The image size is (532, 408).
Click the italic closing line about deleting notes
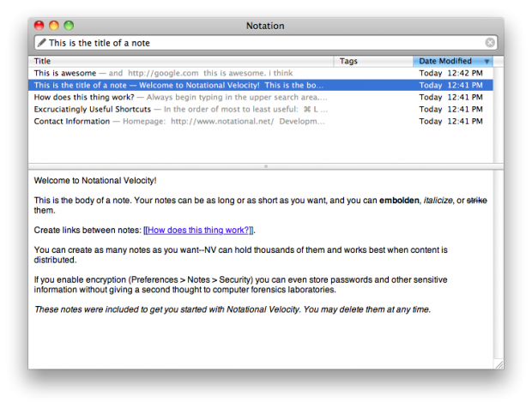[x=233, y=309]
